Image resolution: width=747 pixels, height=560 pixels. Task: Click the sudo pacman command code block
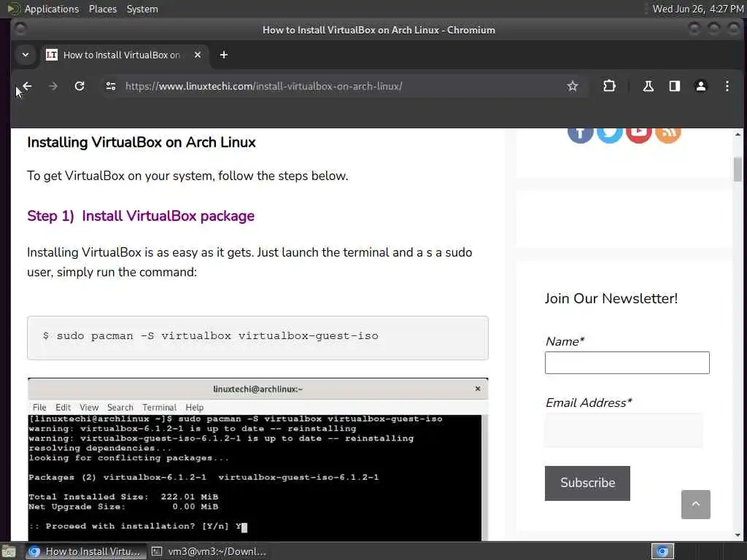258,338
